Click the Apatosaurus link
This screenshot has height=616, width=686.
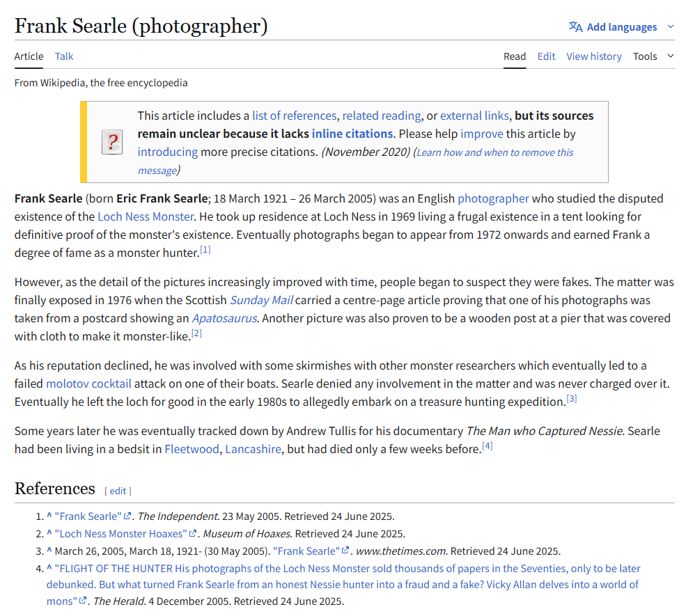pyautogui.click(x=224, y=318)
